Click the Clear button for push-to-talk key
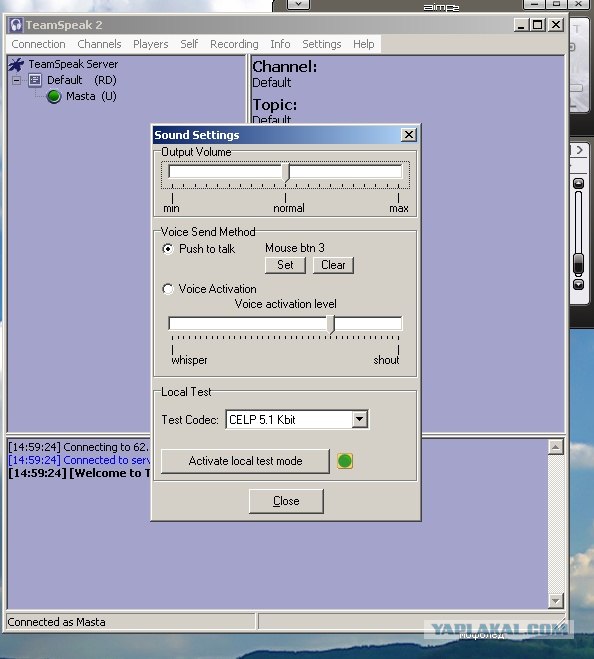 point(333,265)
